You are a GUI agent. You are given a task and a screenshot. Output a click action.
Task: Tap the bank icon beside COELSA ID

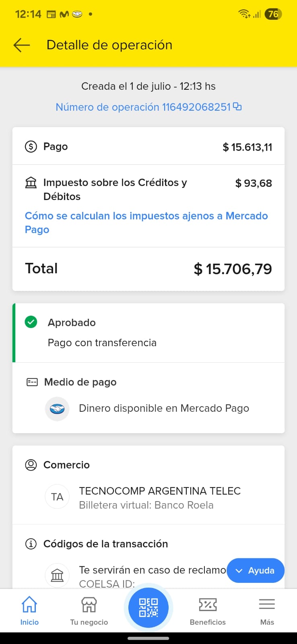[57, 575]
